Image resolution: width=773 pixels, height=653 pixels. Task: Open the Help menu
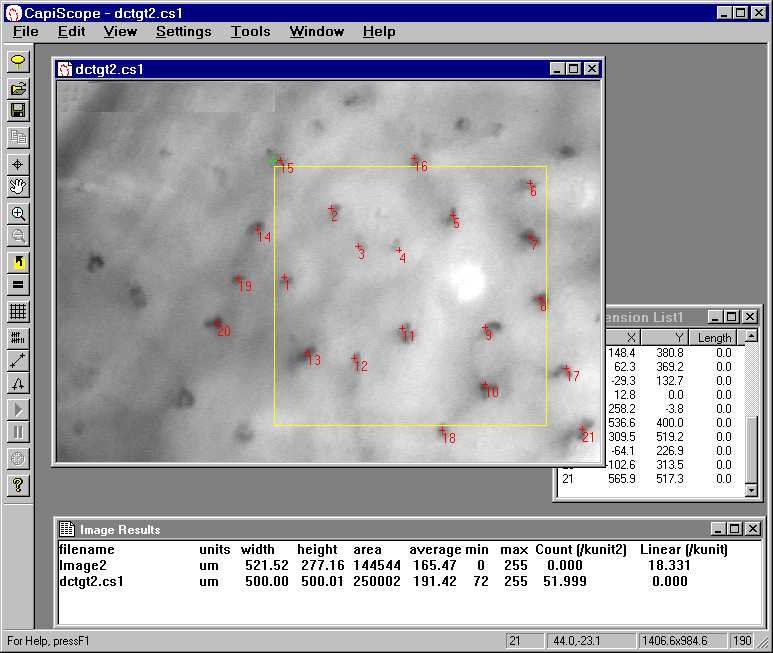tap(379, 32)
